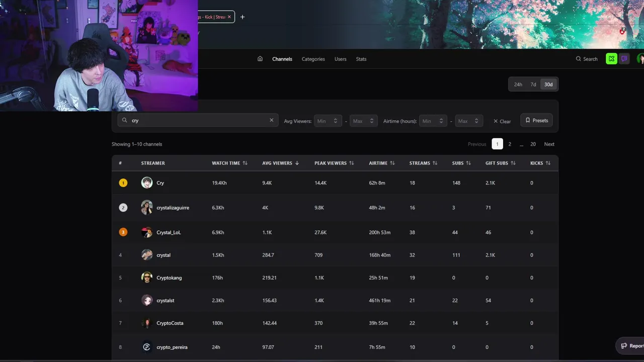Open the crystalst streamer link
This screenshot has width=644, height=362.
point(165,300)
